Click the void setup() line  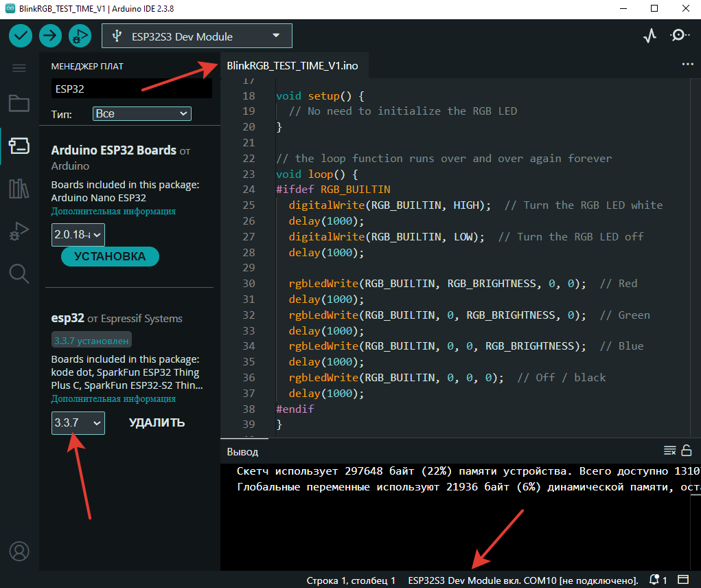(x=320, y=95)
